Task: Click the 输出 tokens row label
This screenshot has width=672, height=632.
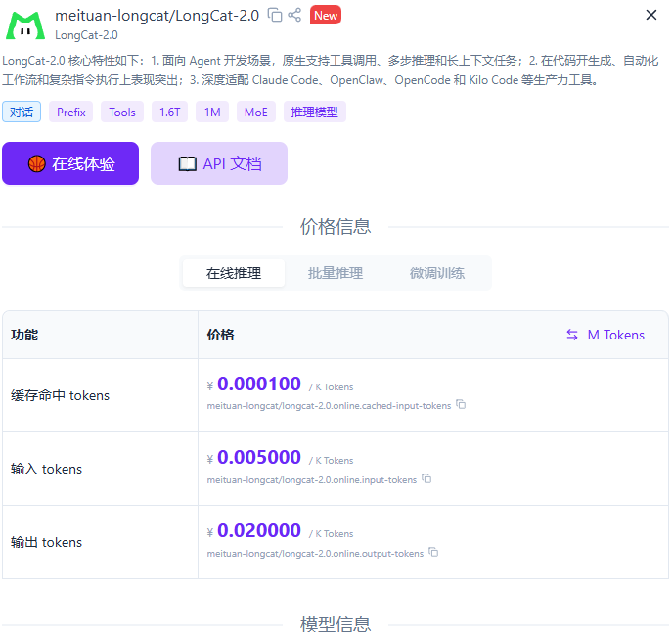Action: (46, 542)
